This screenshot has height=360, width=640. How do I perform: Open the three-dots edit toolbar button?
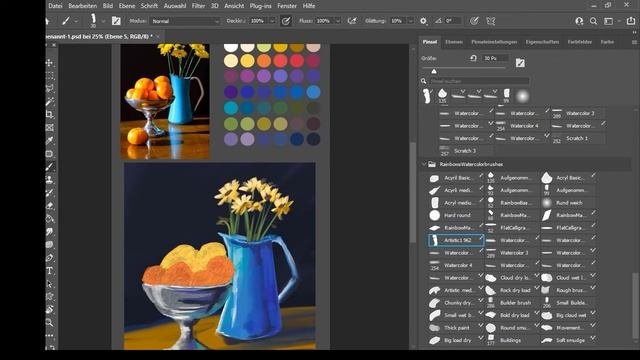tap(49, 336)
